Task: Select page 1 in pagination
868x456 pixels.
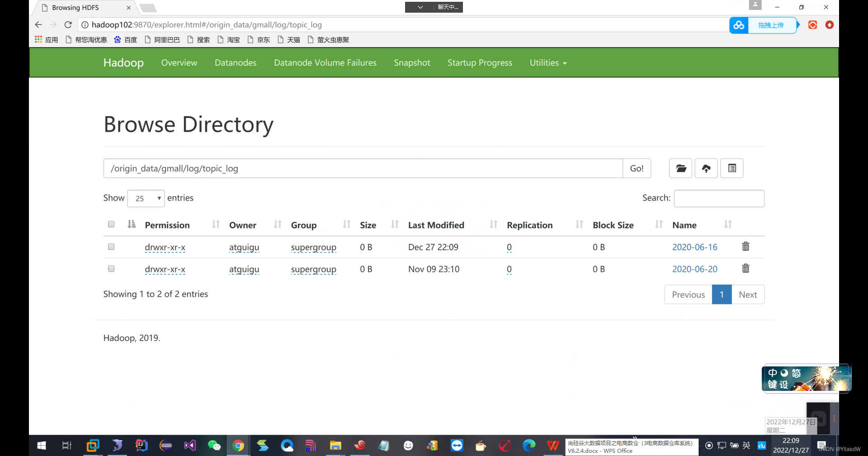Action: [722, 294]
